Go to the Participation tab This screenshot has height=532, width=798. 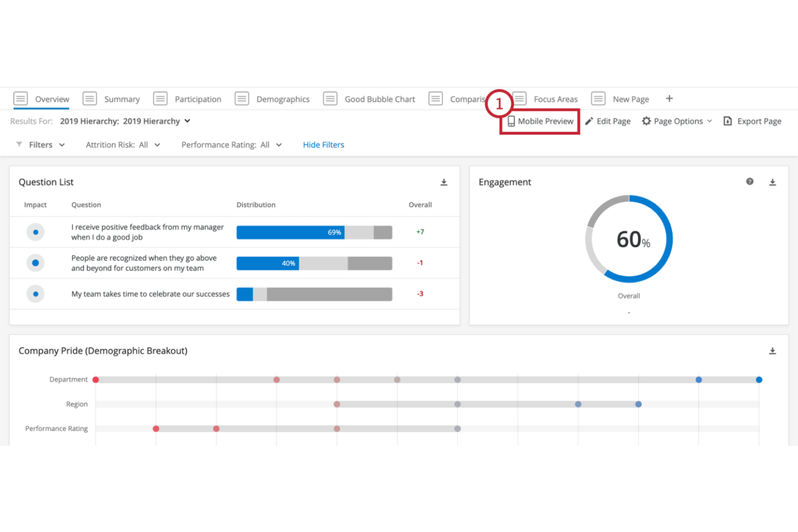point(187,99)
